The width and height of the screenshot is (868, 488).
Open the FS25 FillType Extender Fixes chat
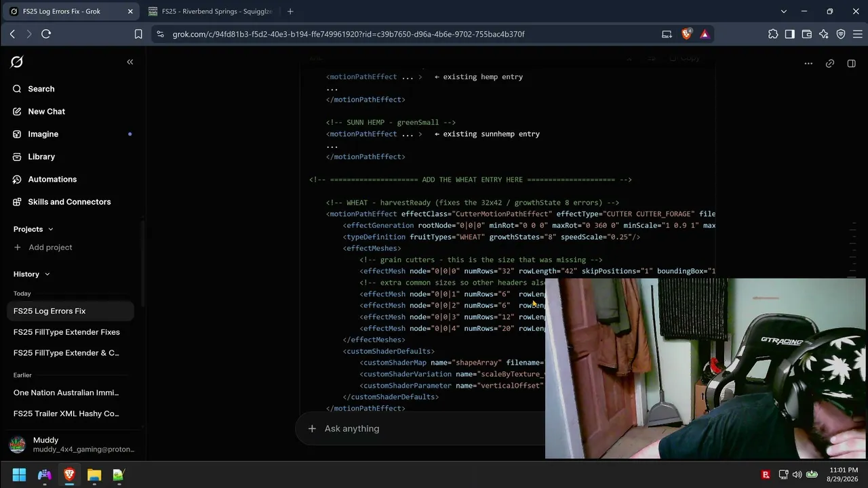71,332
